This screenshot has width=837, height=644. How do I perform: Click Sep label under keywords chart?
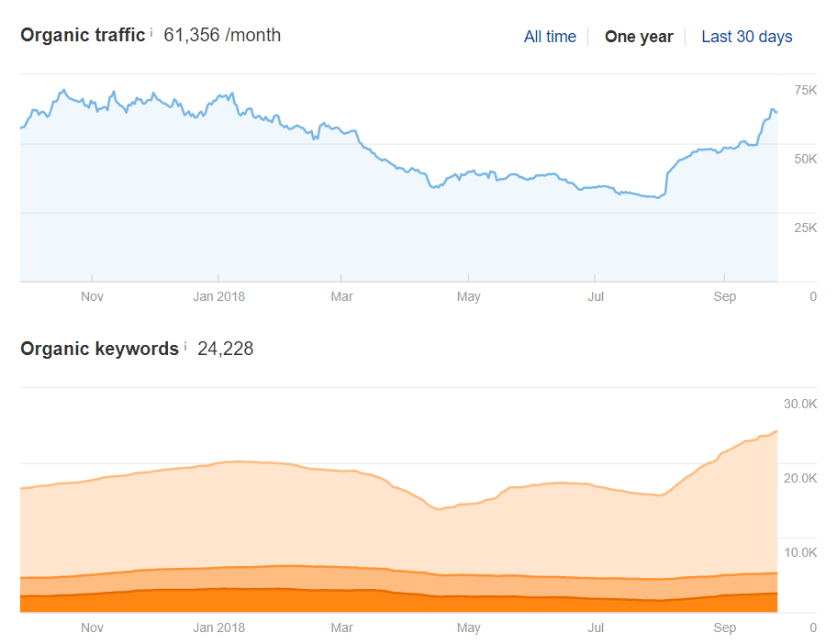click(724, 628)
